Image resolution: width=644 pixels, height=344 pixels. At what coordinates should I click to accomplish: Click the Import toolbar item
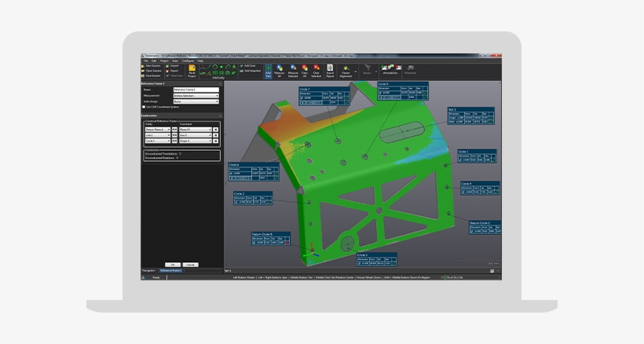[x=173, y=66]
